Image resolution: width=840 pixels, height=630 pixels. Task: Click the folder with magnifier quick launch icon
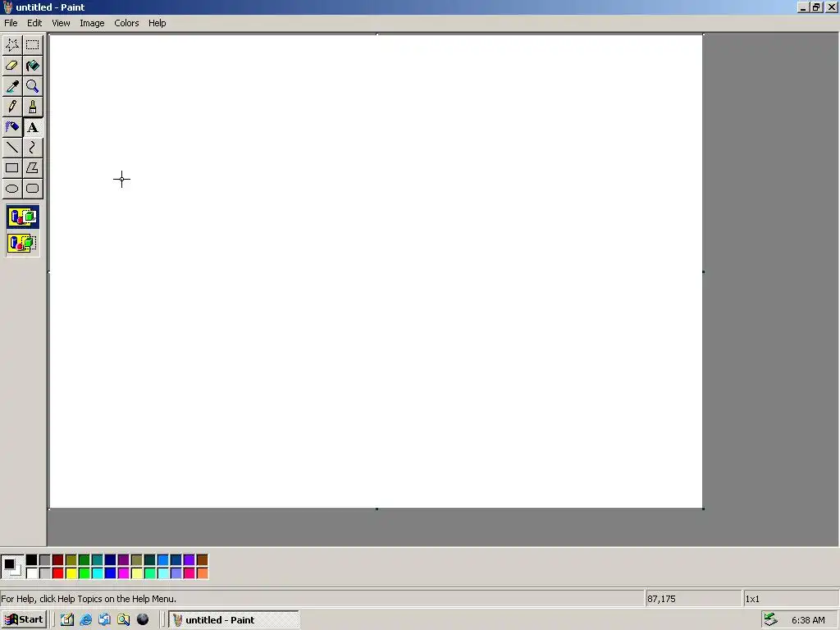pos(124,620)
